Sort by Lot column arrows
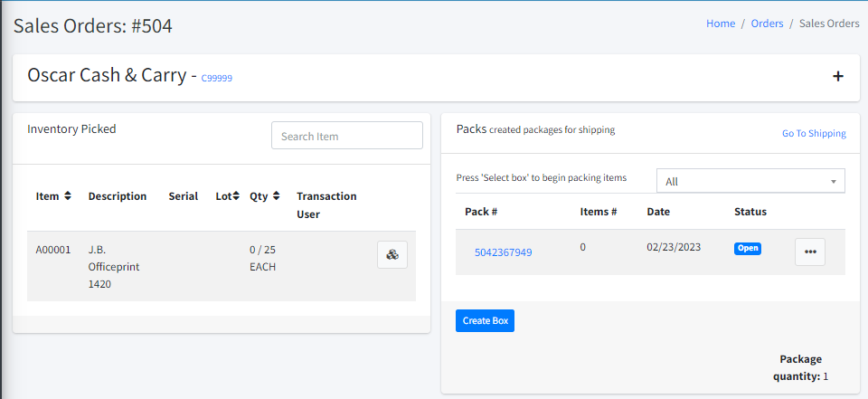 tap(235, 196)
